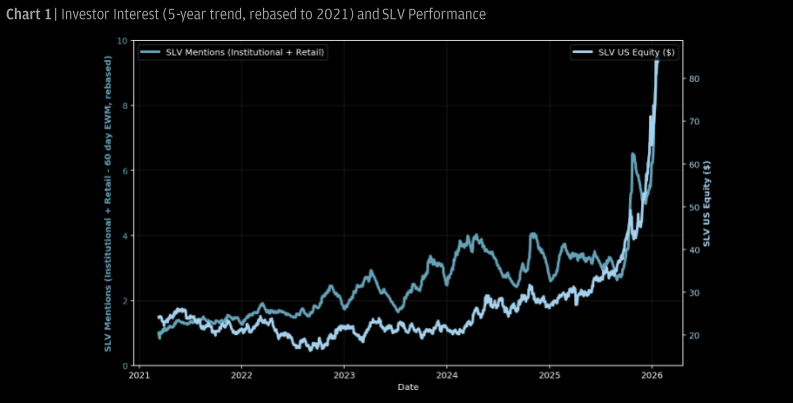Click the 6 tick on the left axis

123,171
